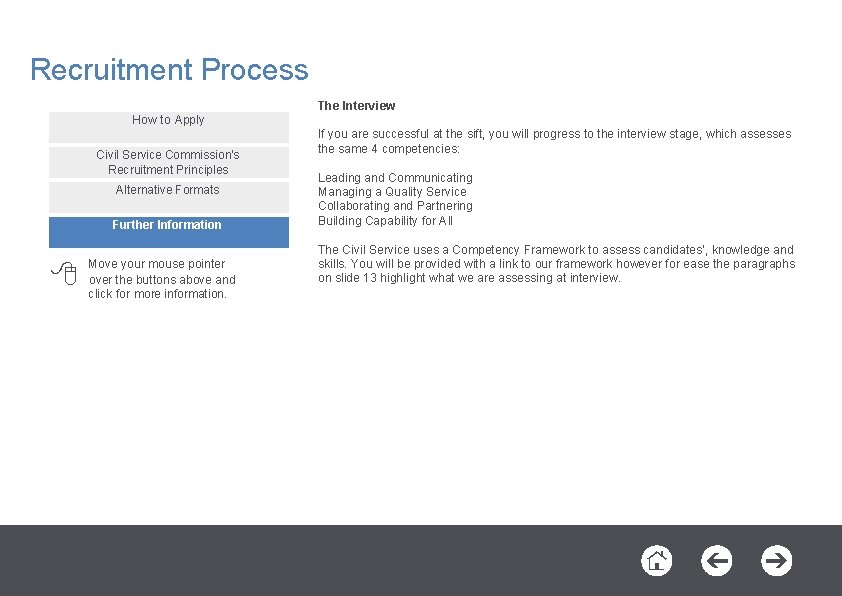842x596 pixels.
Task: Select the text Managing a Quality Service
Action: point(392,192)
